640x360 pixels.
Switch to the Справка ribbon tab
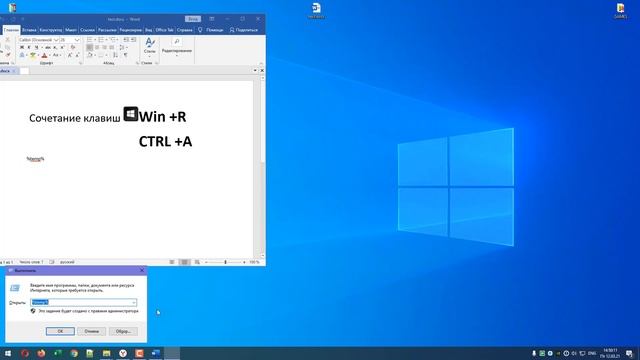coord(184,30)
